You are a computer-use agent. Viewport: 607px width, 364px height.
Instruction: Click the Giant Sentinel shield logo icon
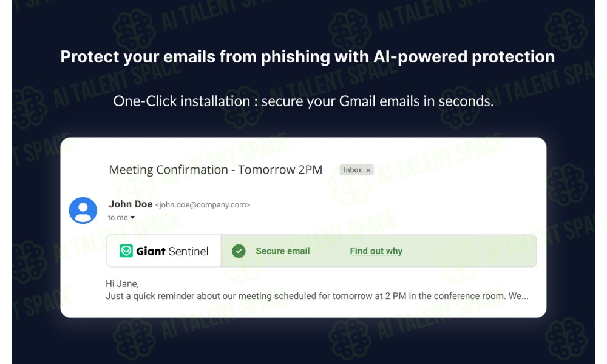point(126,251)
